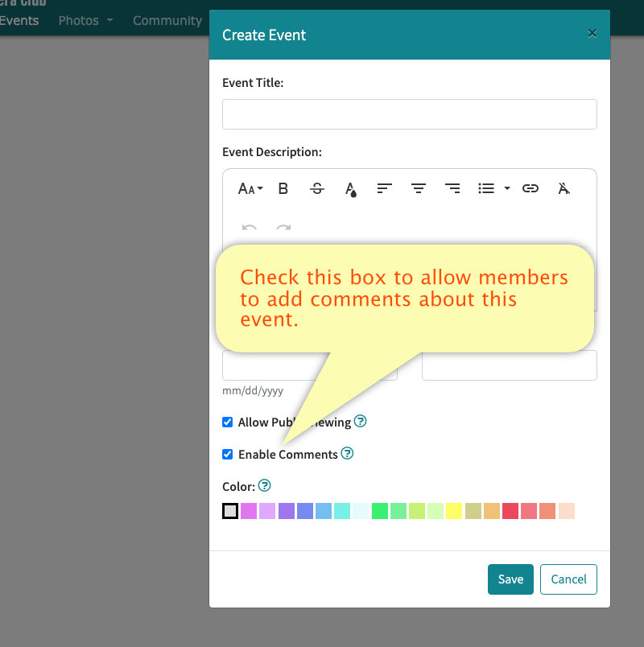Select the khaki color swatch
Image resolution: width=644 pixels, height=647 pixels.
[x=473, y=511]
